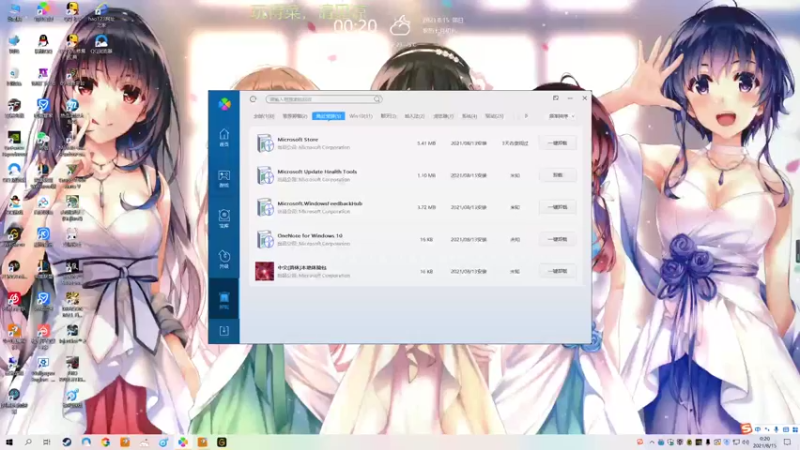Screen dimensions: 800x450
Task: Uninstall Microsoft Store with one-click button
Action: click(557, 143)
